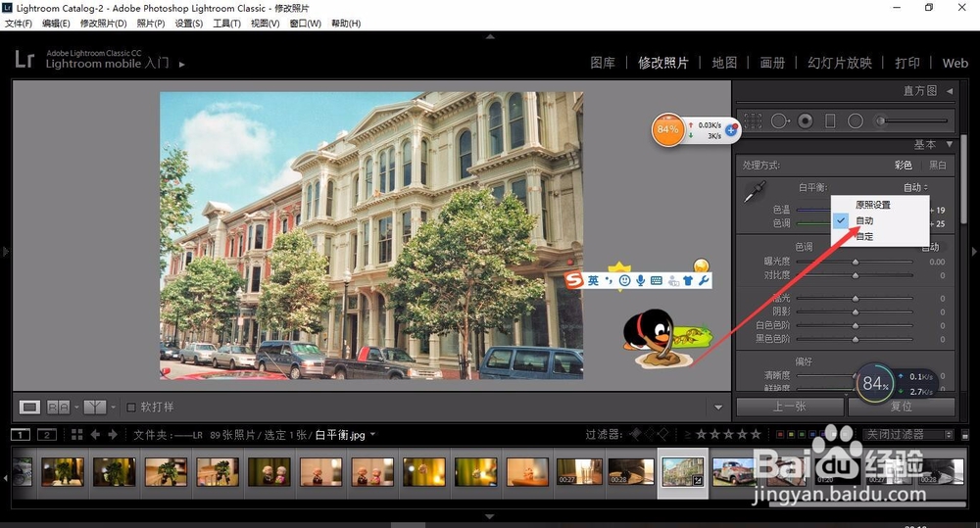The height and width of the screenshot is (528, 980).
Task: Open Sogou skin shirt icon
Action: pos(688,280)
